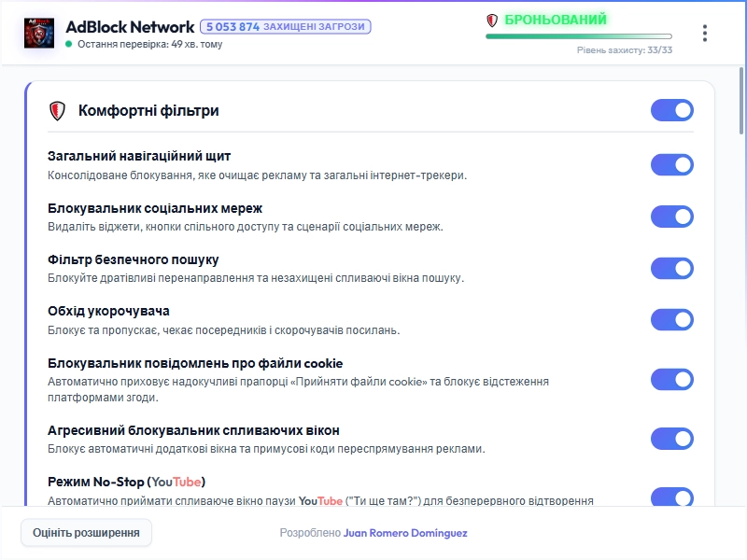Click description starting Автоматично приймати спливаюче вікно
This screenshot has width=747, height=560.
(320, 500)
